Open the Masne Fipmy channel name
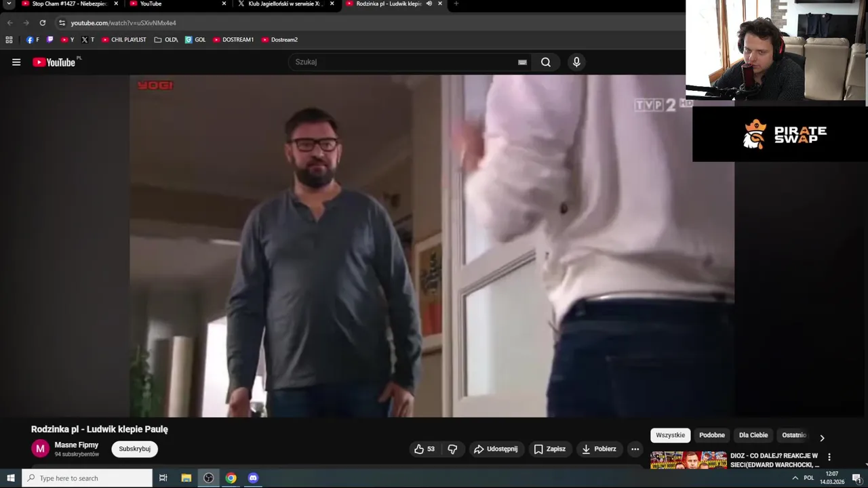This screenshot has width=868, height=488. pyautogui.click(x=77, y=445)
